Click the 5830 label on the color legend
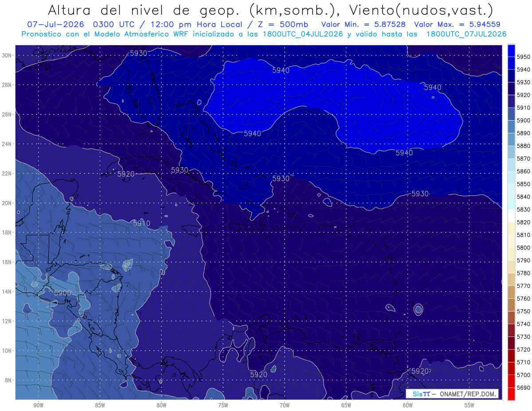The image size is (532, 411). 524,210
